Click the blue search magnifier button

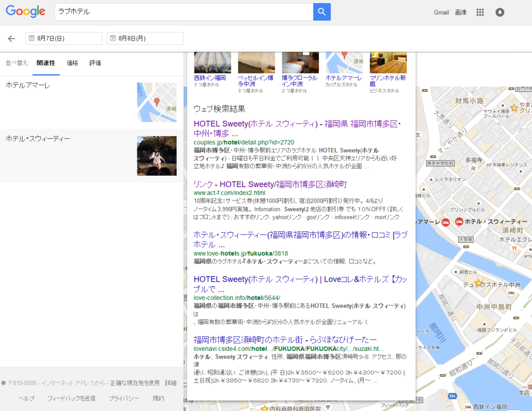[322, 12]
